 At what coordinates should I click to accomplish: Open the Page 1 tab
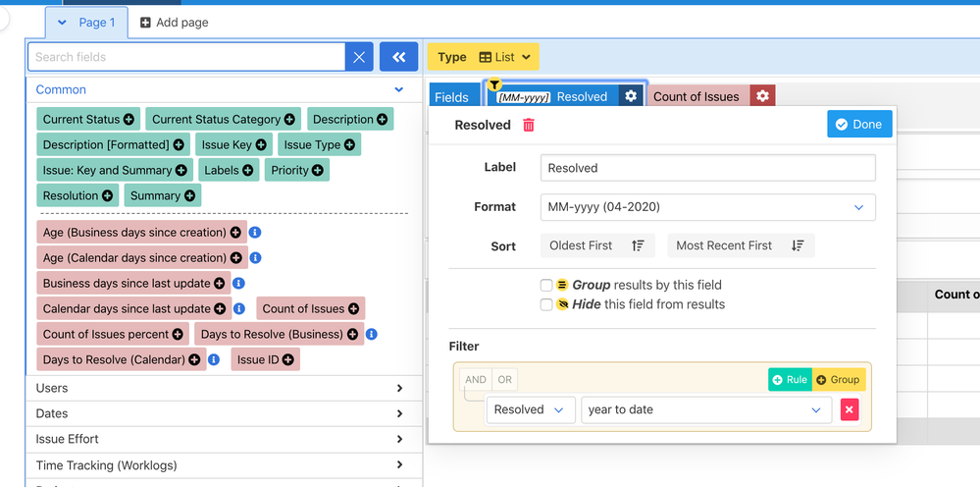pos(87,23)
